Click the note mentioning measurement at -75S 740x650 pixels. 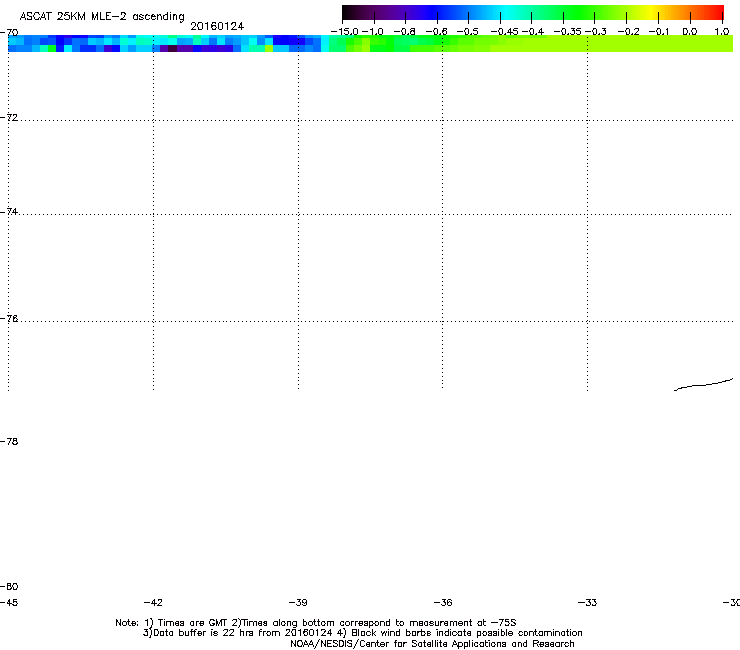coord(374,623)
